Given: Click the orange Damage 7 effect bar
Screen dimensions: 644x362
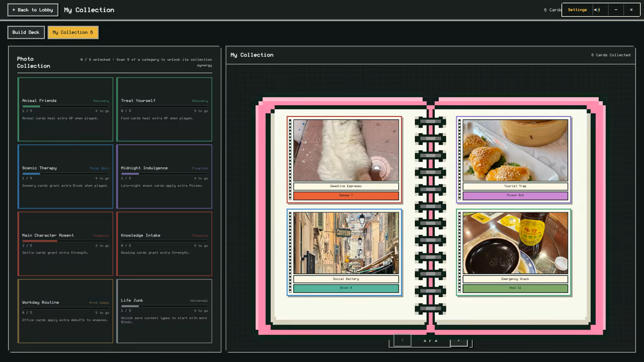Looking at the screenshot, I should [346, 195].
